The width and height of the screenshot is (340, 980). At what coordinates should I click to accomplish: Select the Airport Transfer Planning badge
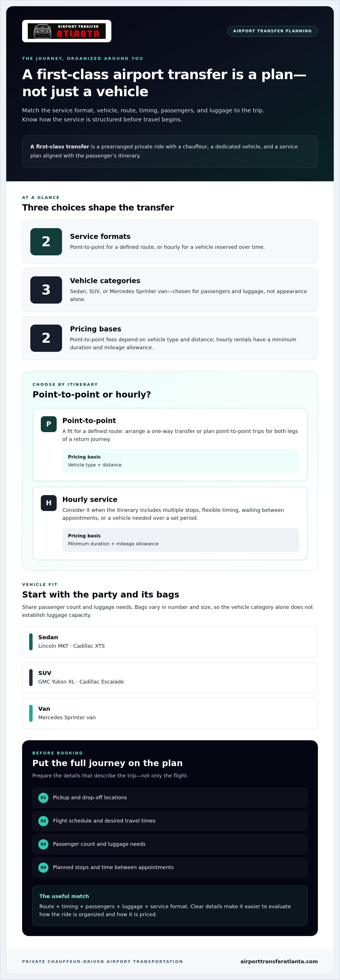[272, 31]
